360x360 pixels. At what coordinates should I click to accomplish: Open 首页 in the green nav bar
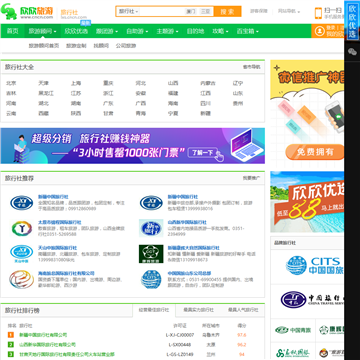coord(12,31)
